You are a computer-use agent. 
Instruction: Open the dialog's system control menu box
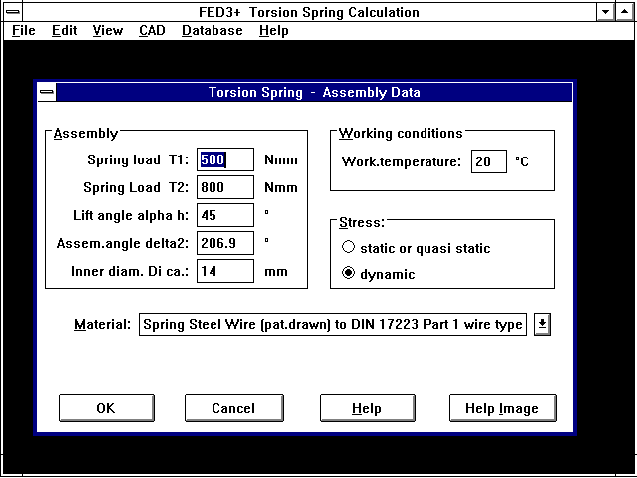(47, 92)
